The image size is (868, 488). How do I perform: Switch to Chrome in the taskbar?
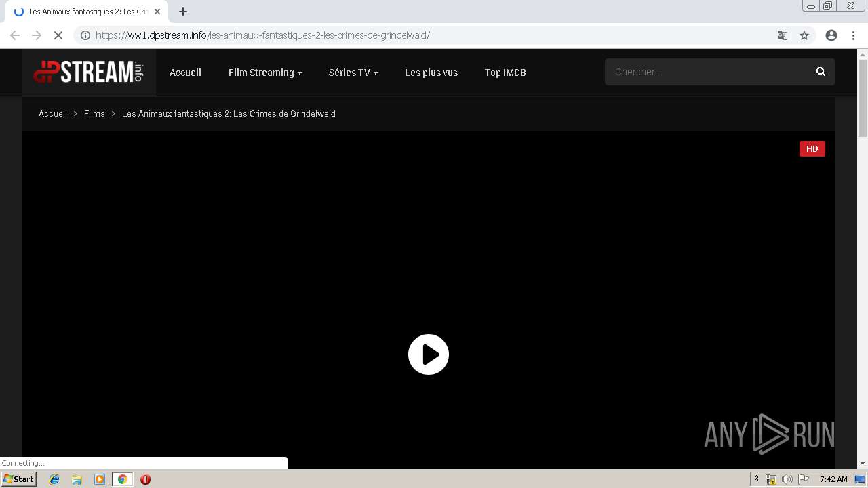pos(123,479)
